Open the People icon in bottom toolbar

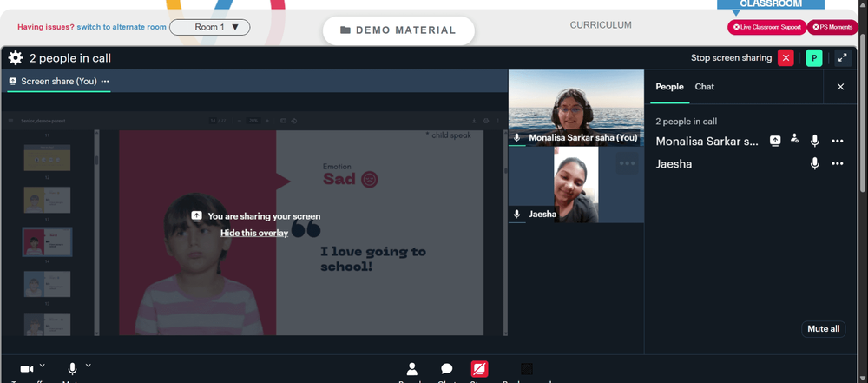coord(411,369)
